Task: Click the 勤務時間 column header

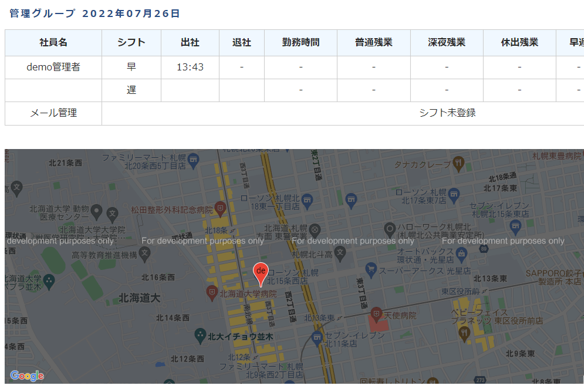Action: [301, 43]
